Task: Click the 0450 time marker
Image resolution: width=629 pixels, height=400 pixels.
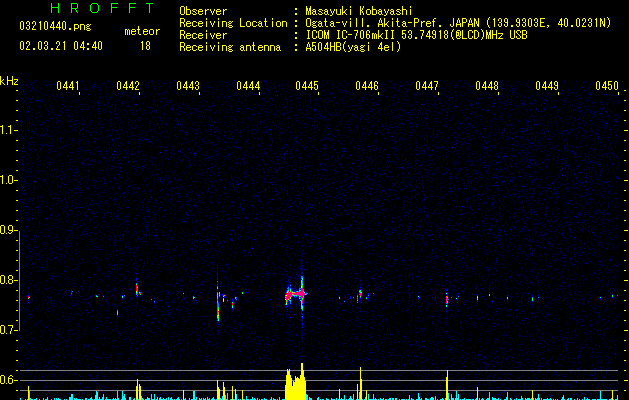Action: 607,86
